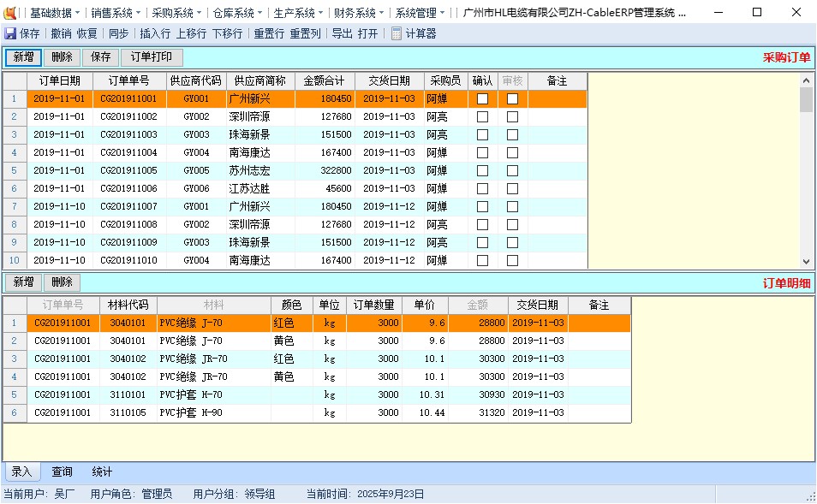
Task: Tick 审核 checkbox for order CG201911003
Action: pos(512,134)
